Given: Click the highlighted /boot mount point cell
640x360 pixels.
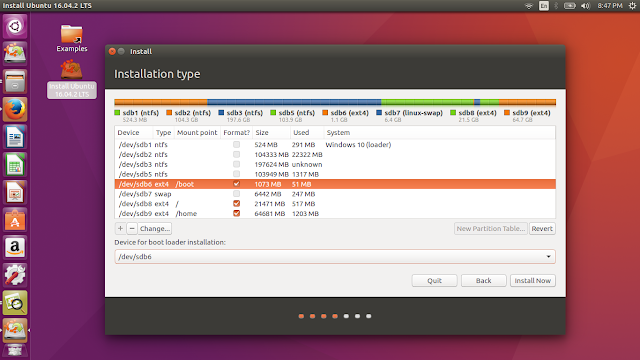Looking at the screenshot, I should tap(184, 184).
